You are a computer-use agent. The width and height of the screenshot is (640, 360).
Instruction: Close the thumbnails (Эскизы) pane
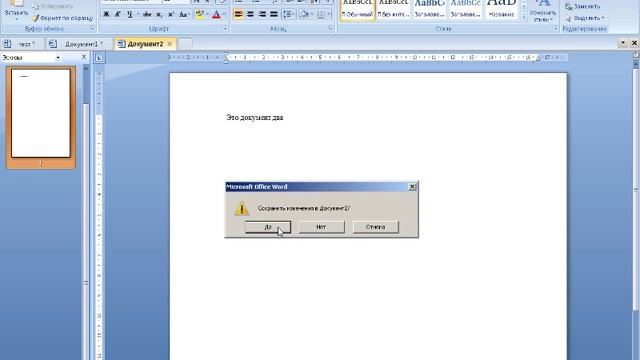(x=84, y=57)
